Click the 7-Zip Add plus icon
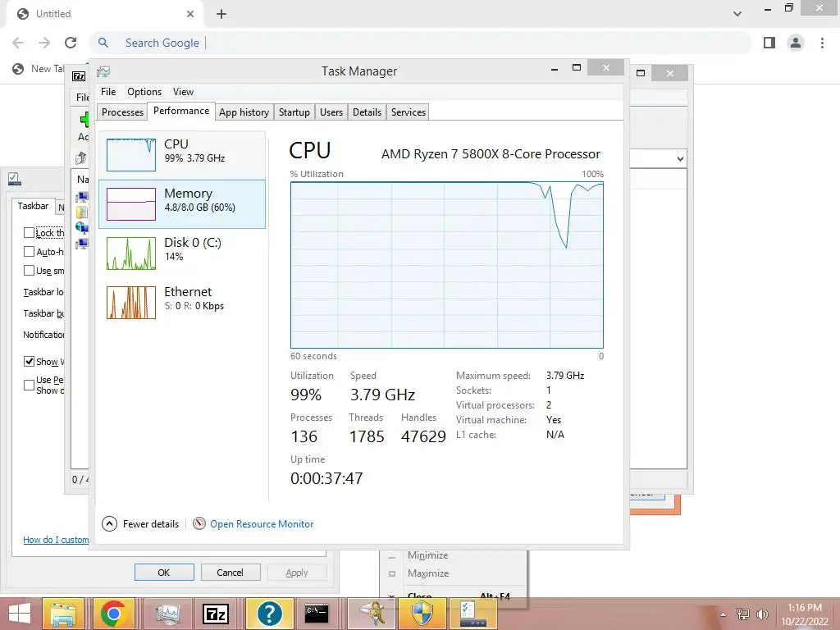840x630 pixels. 84,120
